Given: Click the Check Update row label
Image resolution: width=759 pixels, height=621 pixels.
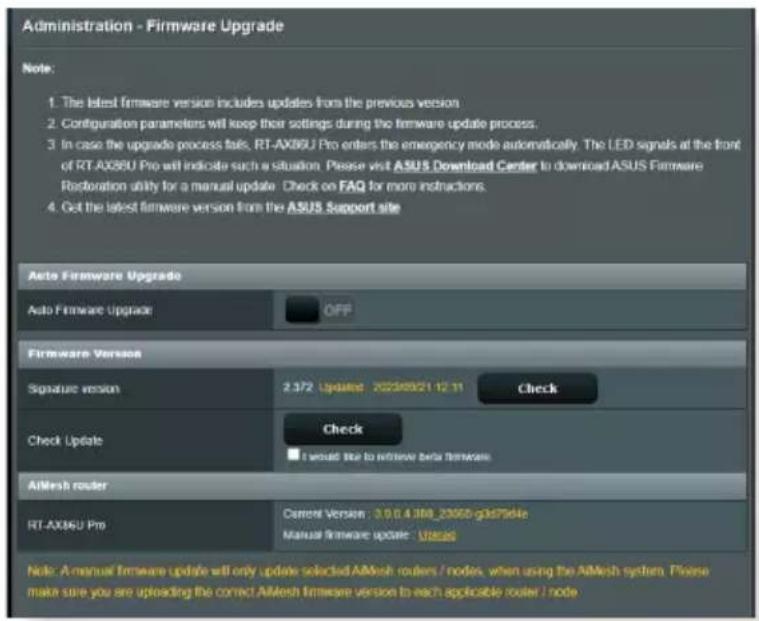Looking at the screenshot, I should (x=65, y=440).
